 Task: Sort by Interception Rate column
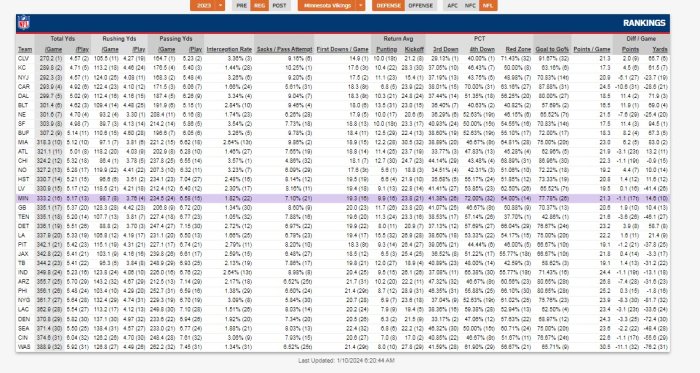tap(229, 49)
